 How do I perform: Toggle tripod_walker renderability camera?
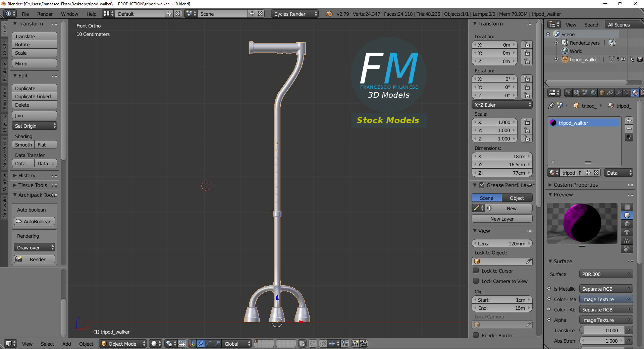coord(640,59)
